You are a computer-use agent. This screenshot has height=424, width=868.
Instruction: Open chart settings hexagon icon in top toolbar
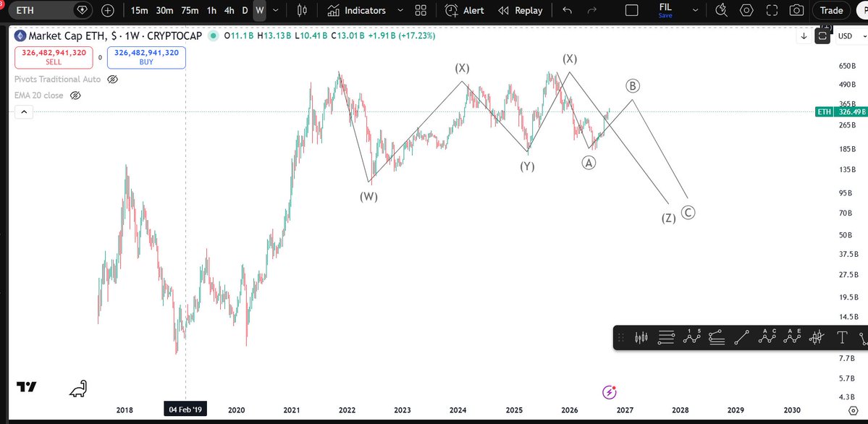tap(747, 10)
